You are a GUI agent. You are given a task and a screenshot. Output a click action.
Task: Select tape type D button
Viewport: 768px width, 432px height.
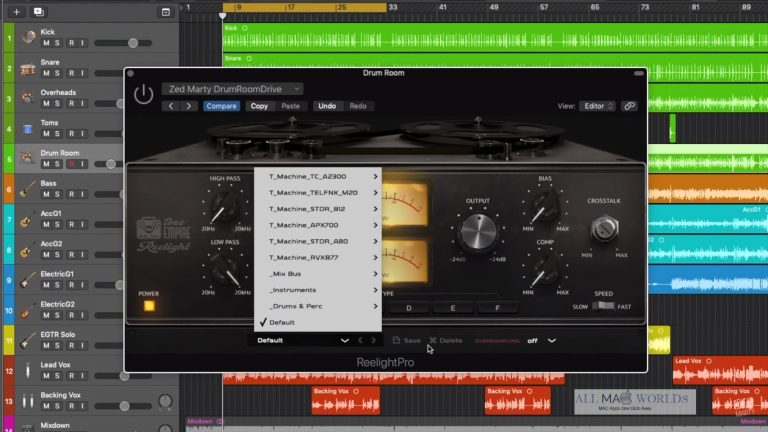[x=408, y=308]
